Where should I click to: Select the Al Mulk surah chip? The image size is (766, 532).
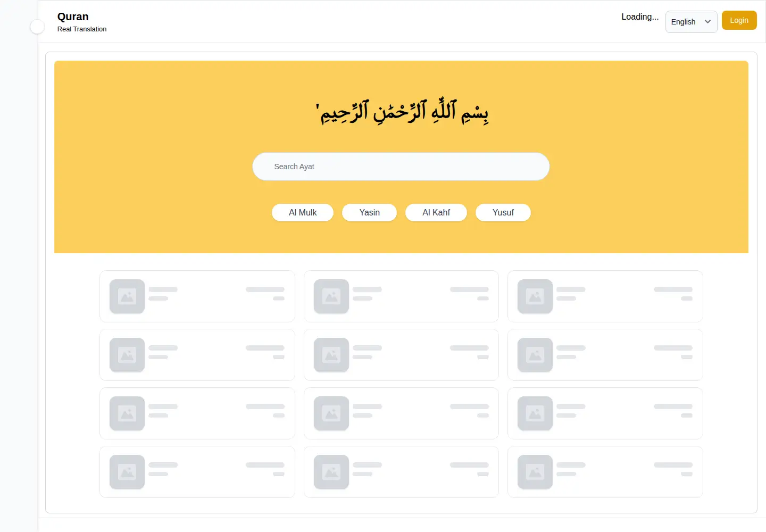click(x=303, y=212)
